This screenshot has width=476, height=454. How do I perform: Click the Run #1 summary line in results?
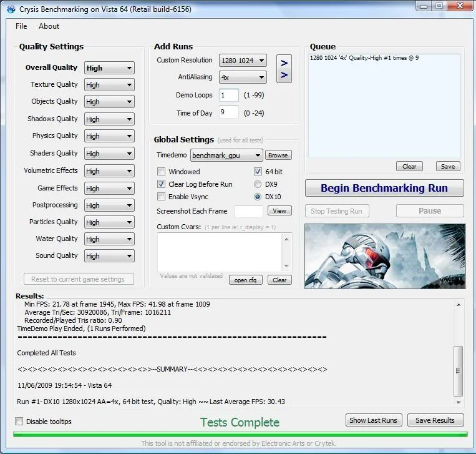point(151,402)
